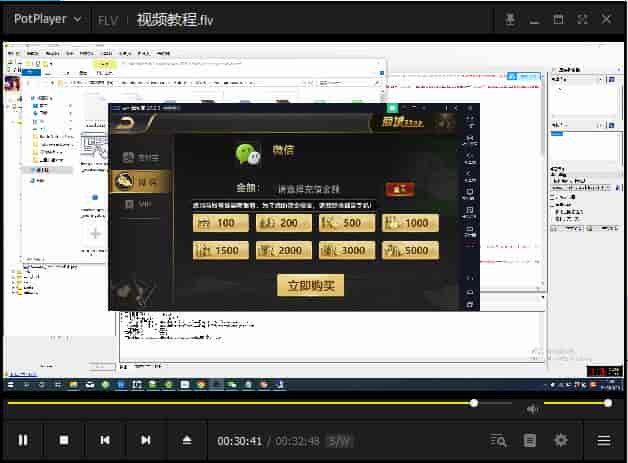Image resolution: width=628 pixels, height=463 pixels.
Task: Click the volume slider handle
Action: (607, 403)
